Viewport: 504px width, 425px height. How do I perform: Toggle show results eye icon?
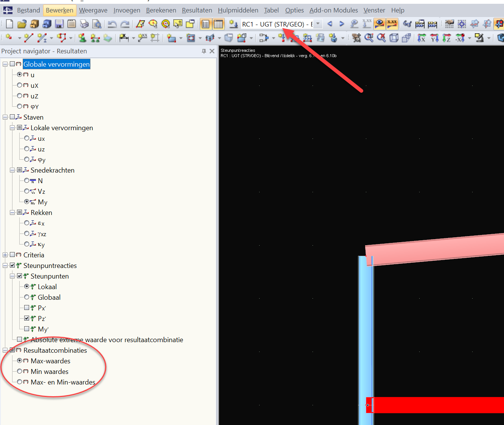click(x=380, y=24)
